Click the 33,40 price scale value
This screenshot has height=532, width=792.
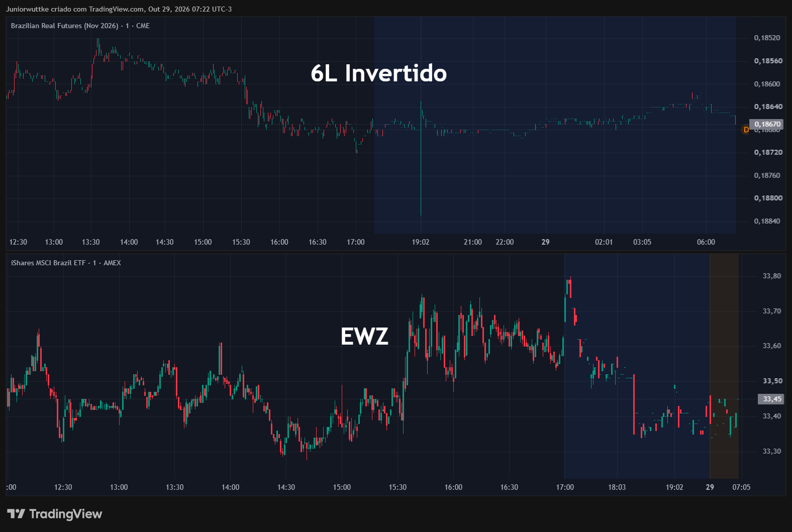point(772,416)
